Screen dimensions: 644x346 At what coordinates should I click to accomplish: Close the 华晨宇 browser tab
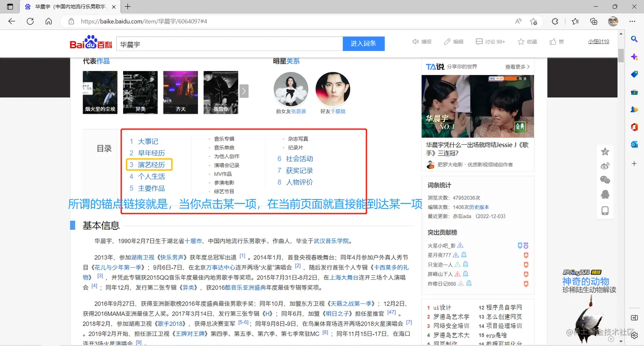pyautogui.click(x=114, y=7)
